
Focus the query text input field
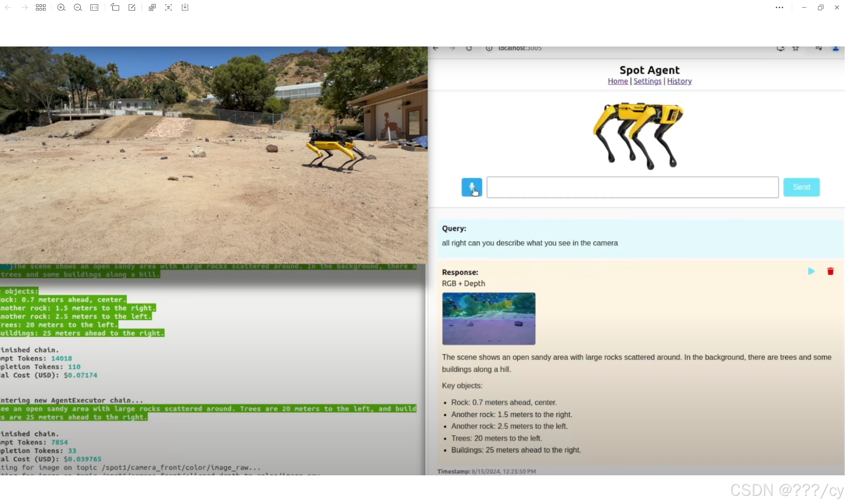[x=632, y=187]
